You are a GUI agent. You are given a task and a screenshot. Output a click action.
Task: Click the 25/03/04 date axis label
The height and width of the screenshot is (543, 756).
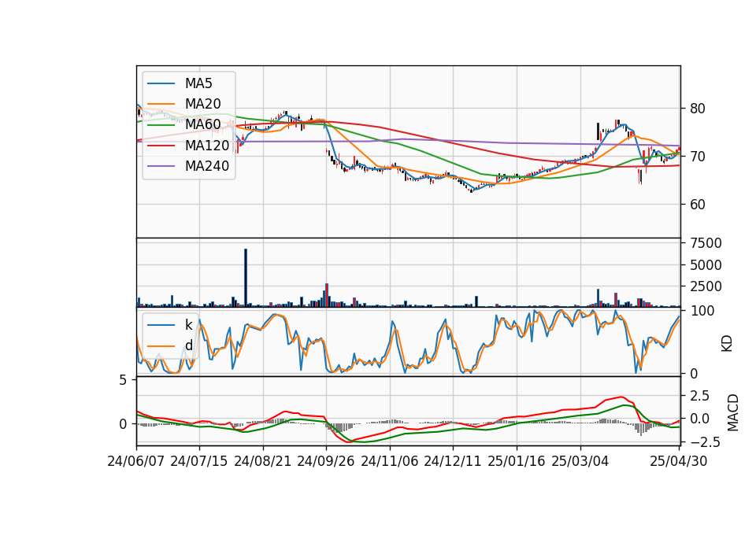click(x=580, y=461)
